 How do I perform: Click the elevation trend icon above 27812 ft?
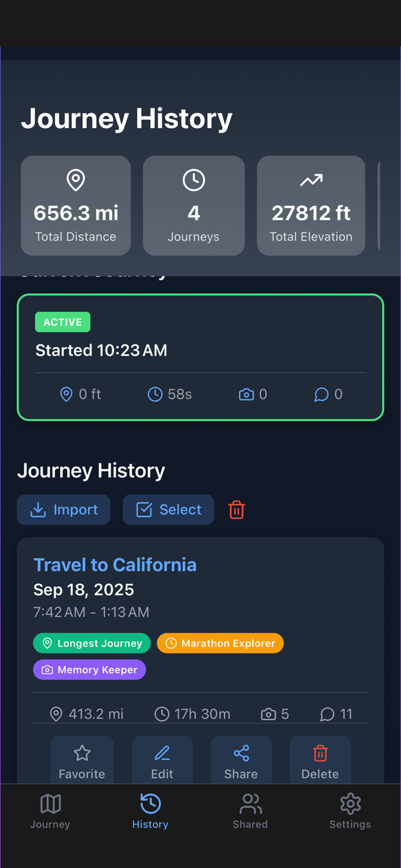click(311, 180)
